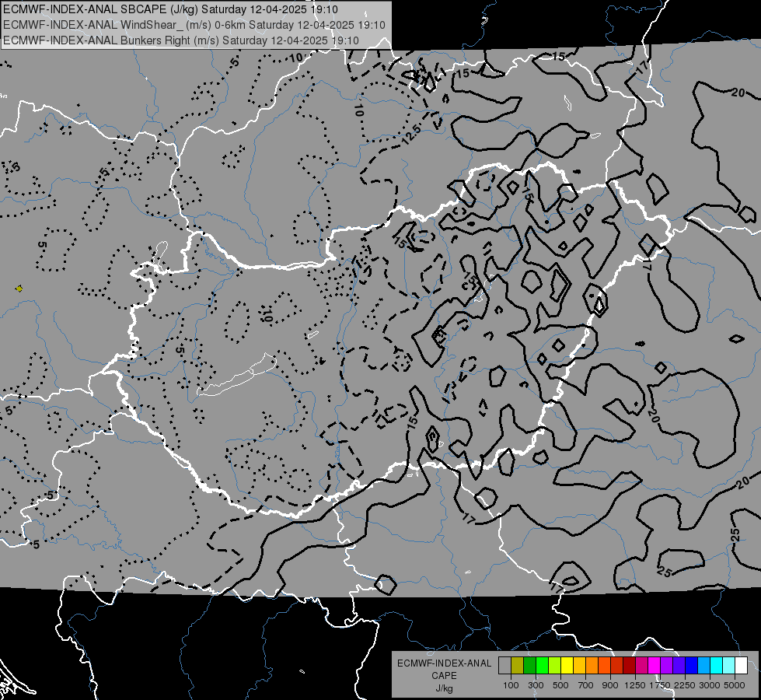
Task: Click the 100 tick label on the legend
Action: tap(511, 685)
